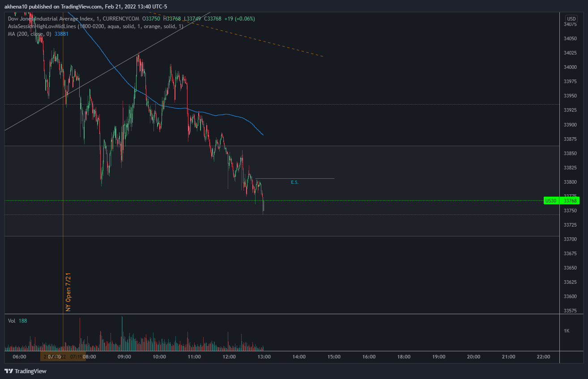Click the 33975 price axis label
588x379 pixels.
tap(570, 81)
